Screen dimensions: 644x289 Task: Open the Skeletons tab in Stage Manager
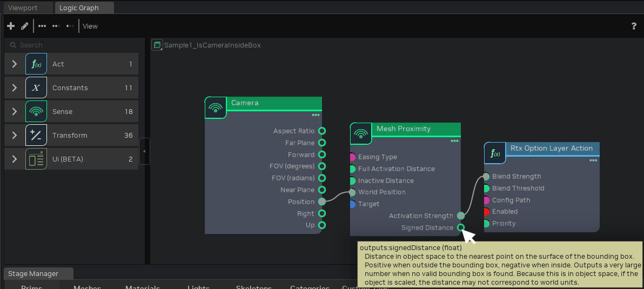254,287
